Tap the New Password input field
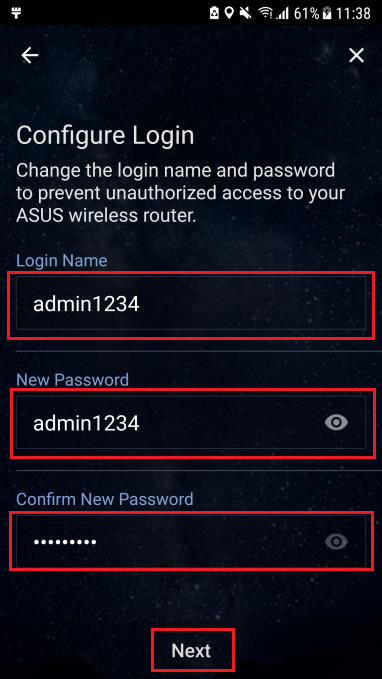This screenshot has height=679, width=382. [x=191, y=423]
